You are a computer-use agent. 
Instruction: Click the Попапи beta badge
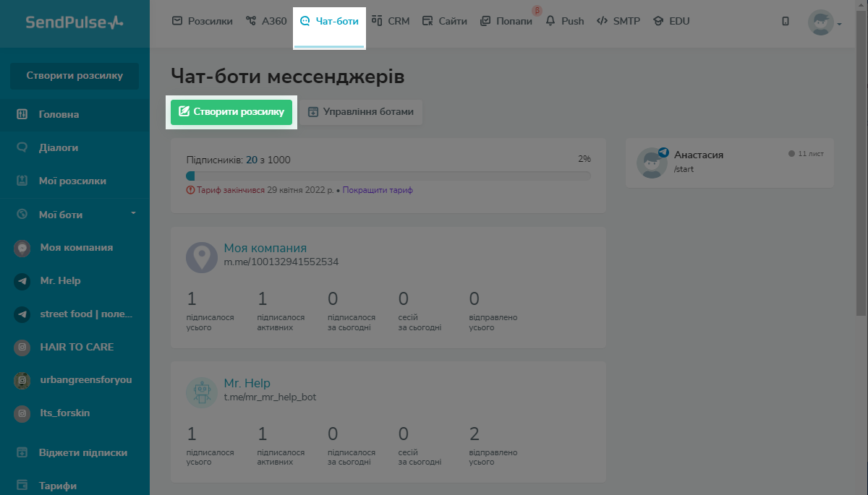[x=537, y=11]
